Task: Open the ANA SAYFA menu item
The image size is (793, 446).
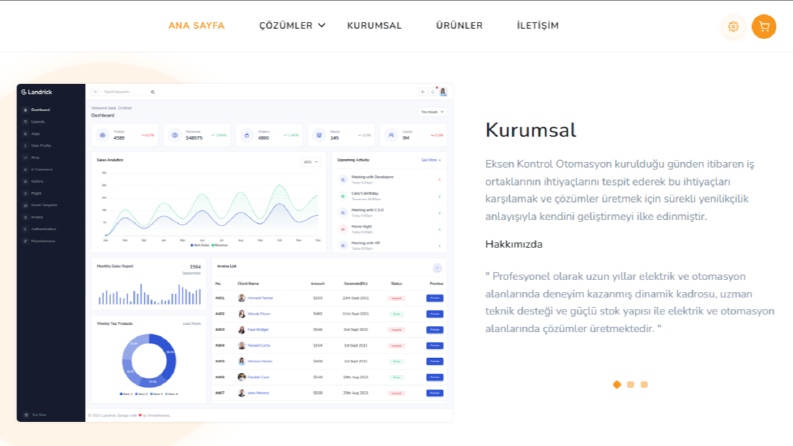Action: coord(196,26)
